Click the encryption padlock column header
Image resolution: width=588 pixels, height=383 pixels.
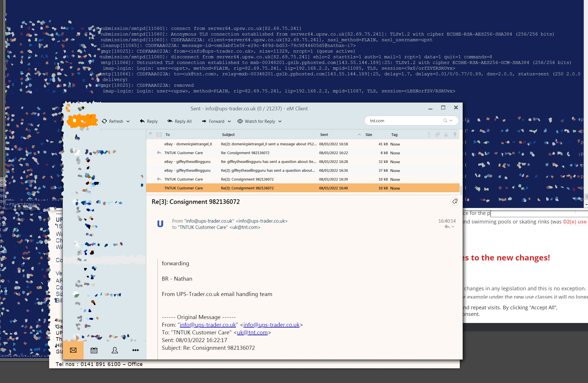[446, 134]
